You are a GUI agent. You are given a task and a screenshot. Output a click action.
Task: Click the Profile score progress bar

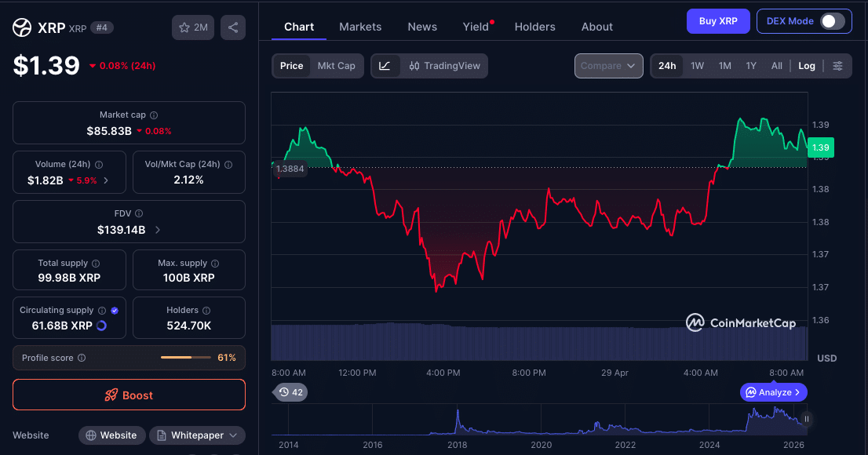185,358
